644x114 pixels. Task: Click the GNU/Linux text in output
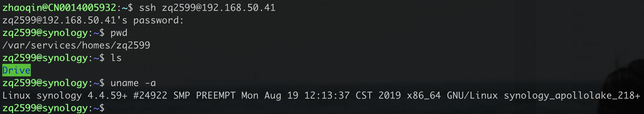472,95
